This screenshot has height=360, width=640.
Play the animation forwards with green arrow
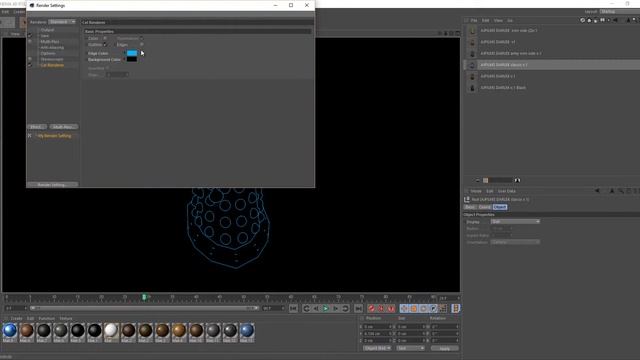326,309
